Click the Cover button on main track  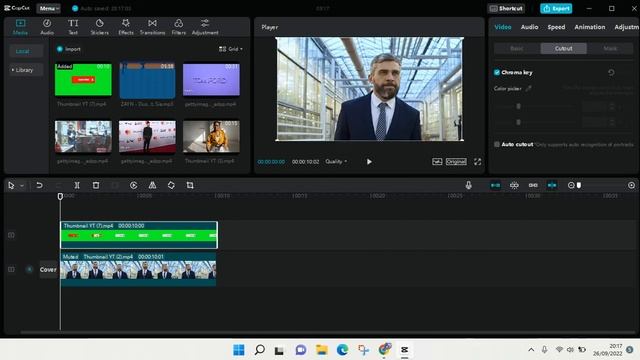click(48, 269)
